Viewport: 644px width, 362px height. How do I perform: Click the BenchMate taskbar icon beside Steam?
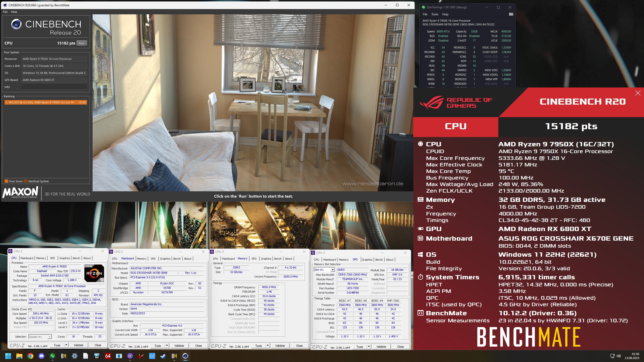[174, 356]
